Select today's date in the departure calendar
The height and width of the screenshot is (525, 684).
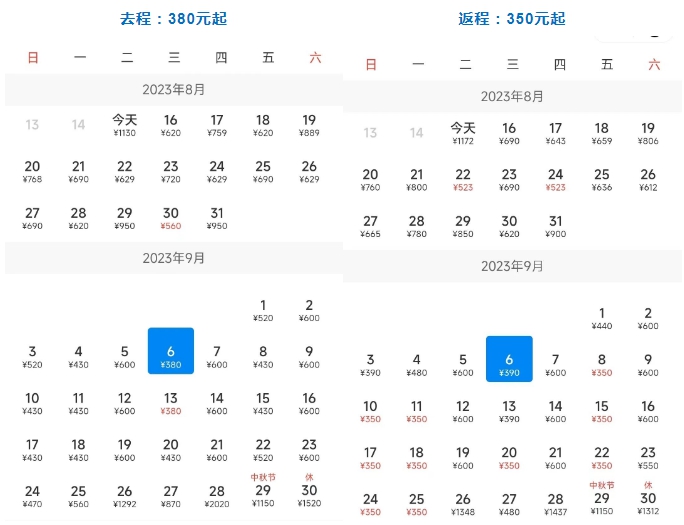click(124, 125)
